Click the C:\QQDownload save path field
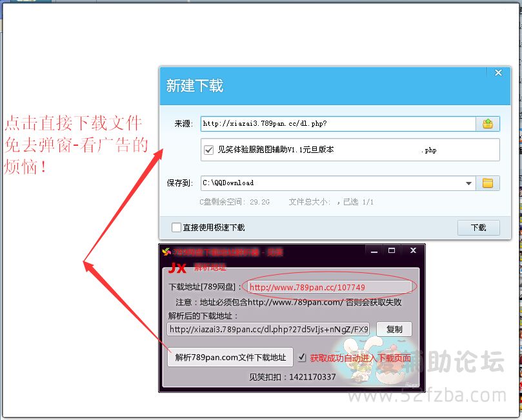Viewport: 522px width, 420px height. 338,183
